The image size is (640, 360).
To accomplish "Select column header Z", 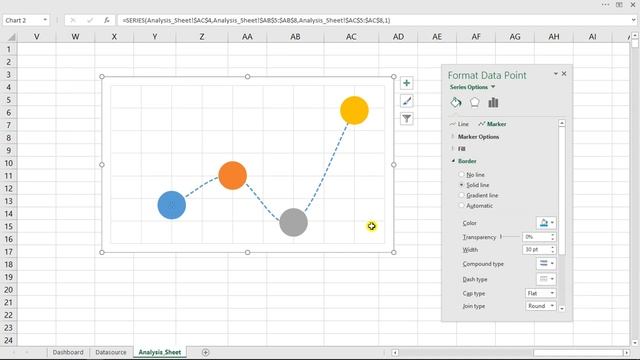I will (202, 37).
